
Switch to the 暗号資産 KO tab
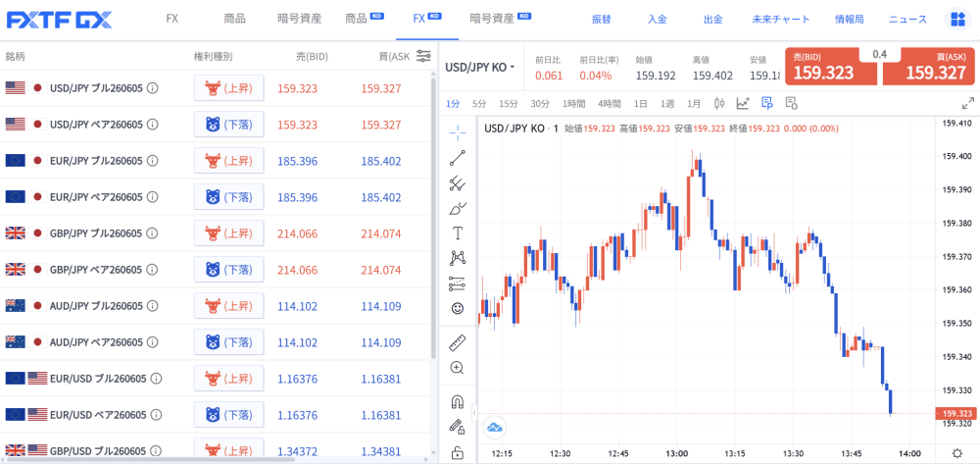coord(501,19)
